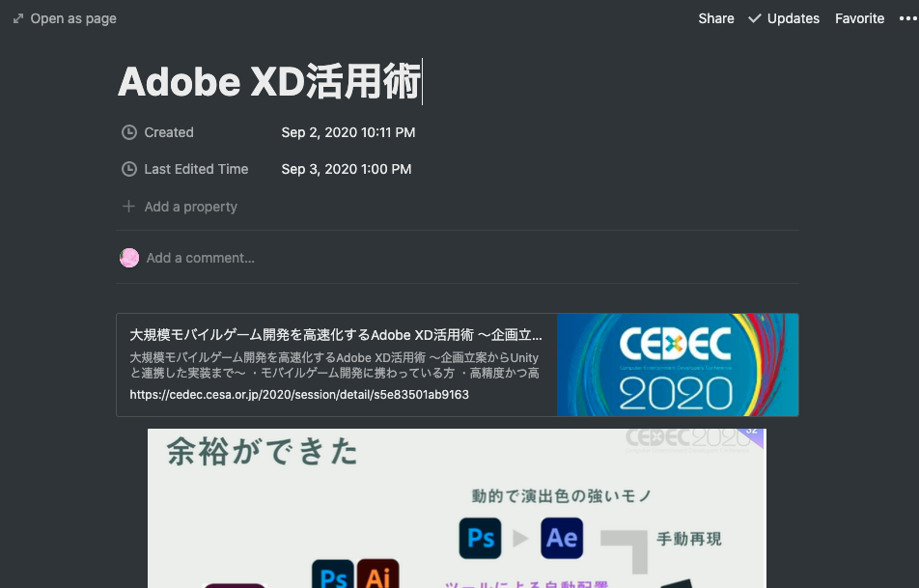Click the pink user avatar icon
The width and height of the screenshot is (919, 588).
tap(129, 258)
